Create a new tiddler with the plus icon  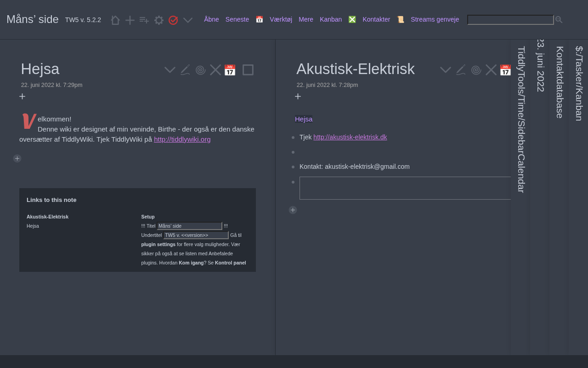(130, 20)
